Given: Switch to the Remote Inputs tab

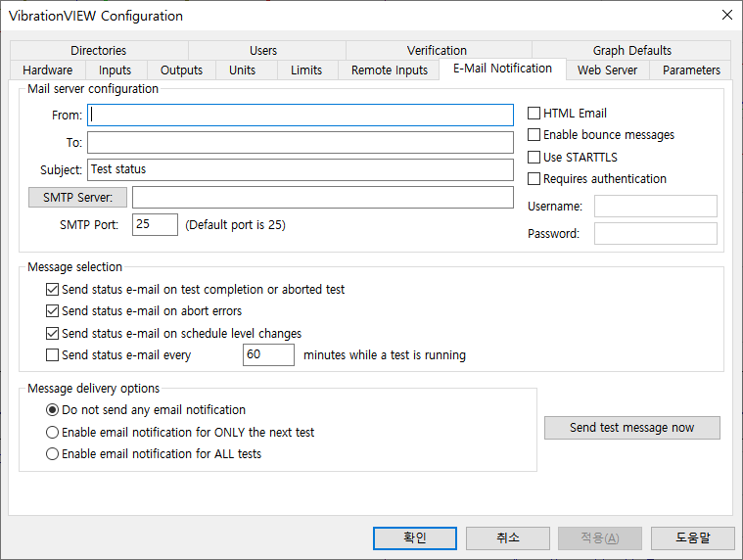Looking at the screenshot, I should pos(389,70).
